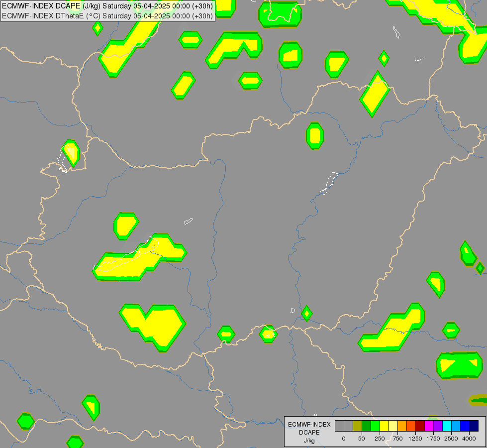Click the 'DCAPE' label in the legend box
Screen dimensions: 487x448
click(x=309, y=433)
